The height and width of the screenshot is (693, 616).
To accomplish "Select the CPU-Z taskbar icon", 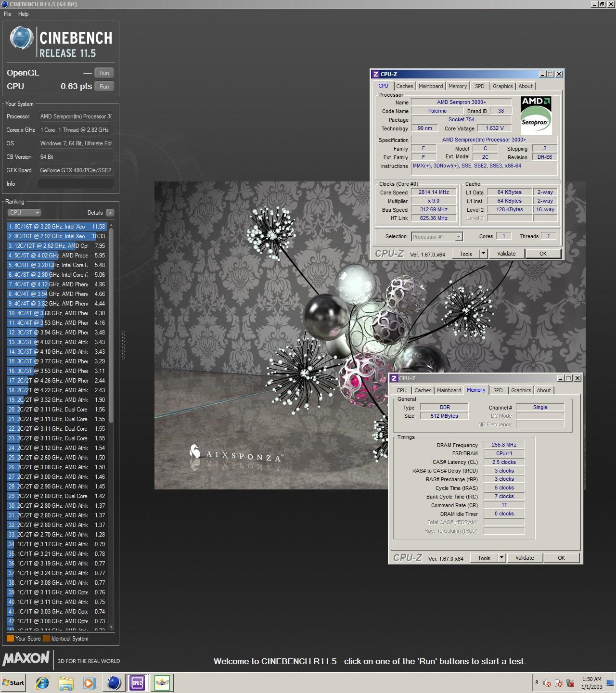I will point(137,682).
